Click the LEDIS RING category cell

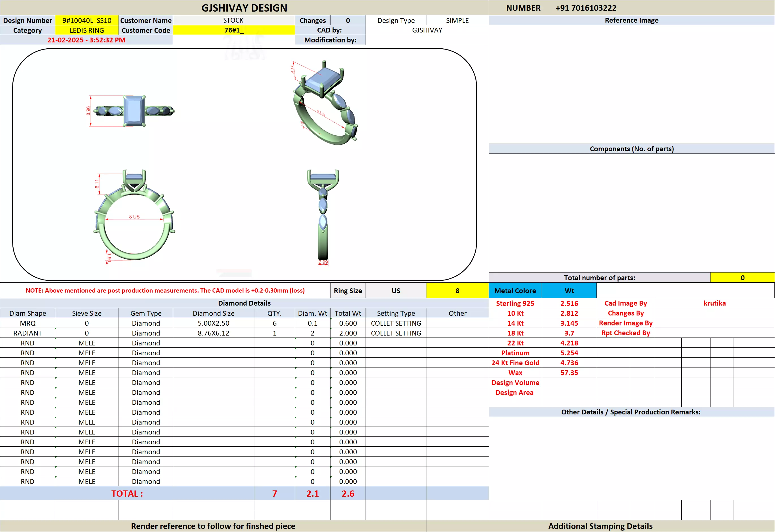(87, 30)
